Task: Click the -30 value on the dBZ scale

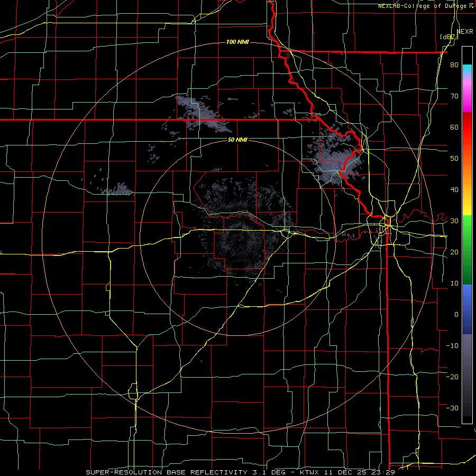Action: click(x=452, y=408)
